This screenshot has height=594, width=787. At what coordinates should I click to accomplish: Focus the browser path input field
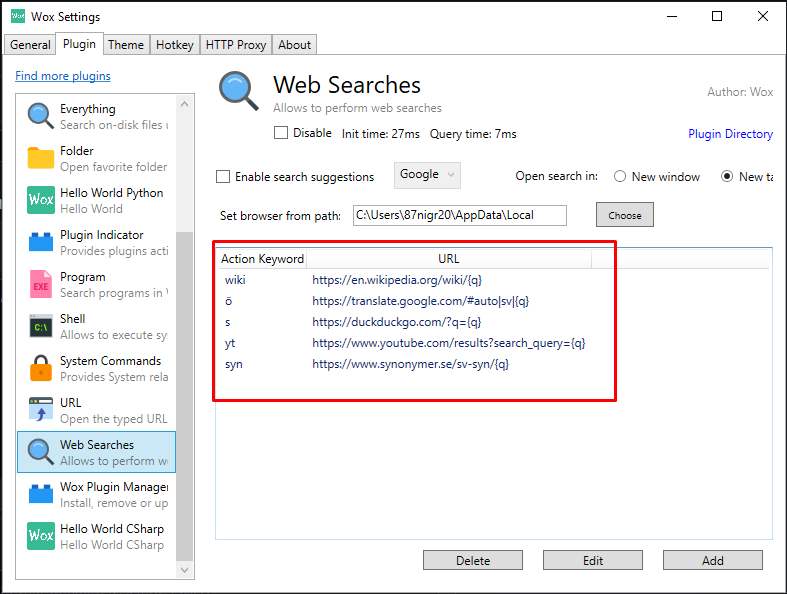click(x=460, y=215)
